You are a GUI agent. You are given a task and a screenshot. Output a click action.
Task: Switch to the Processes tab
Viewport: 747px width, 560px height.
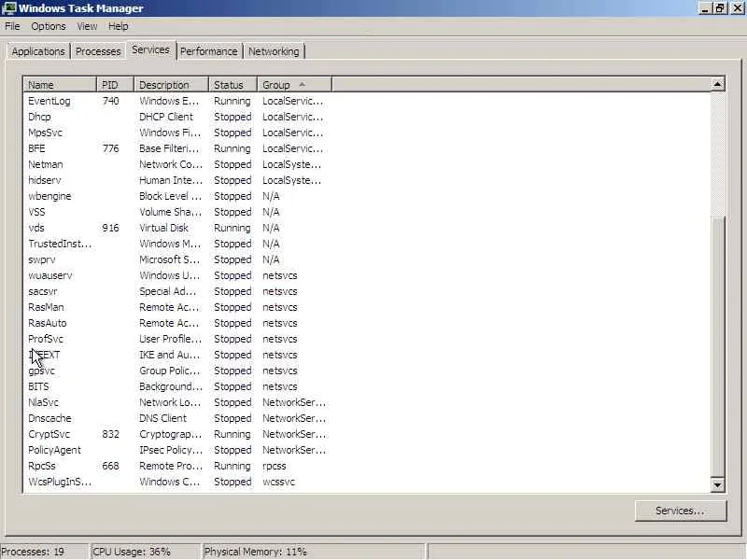(x=98, y=51)
